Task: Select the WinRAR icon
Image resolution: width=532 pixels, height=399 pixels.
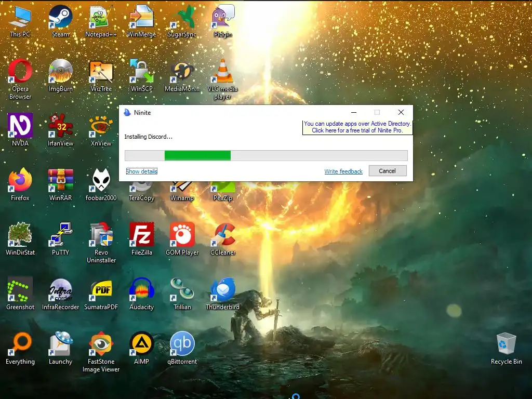Action: [60, 184]
